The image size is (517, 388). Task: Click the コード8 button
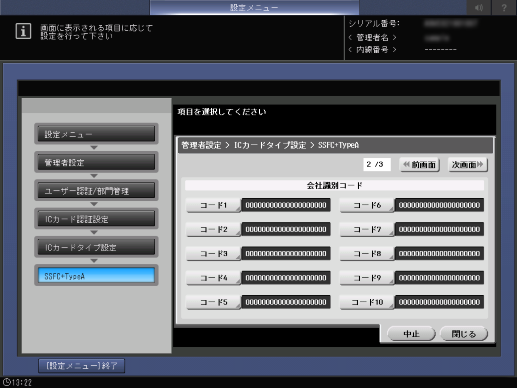pyautogui.click(x=367, y=253)
